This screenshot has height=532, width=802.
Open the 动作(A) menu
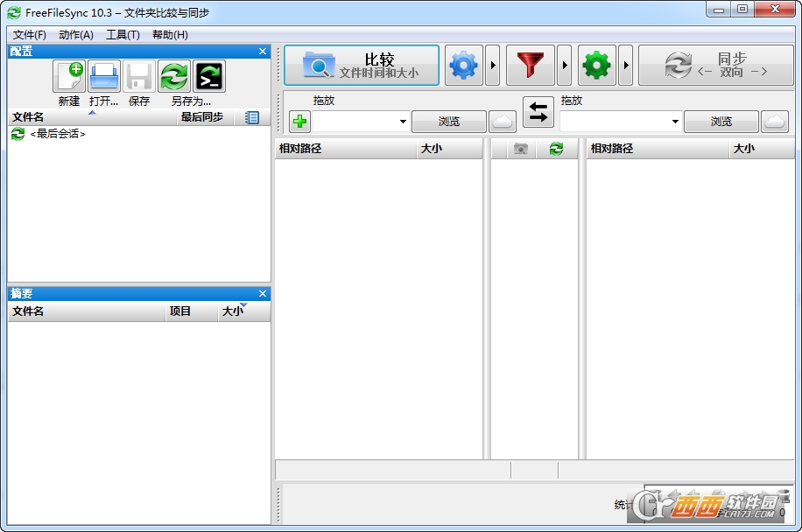tap(75, 35)
